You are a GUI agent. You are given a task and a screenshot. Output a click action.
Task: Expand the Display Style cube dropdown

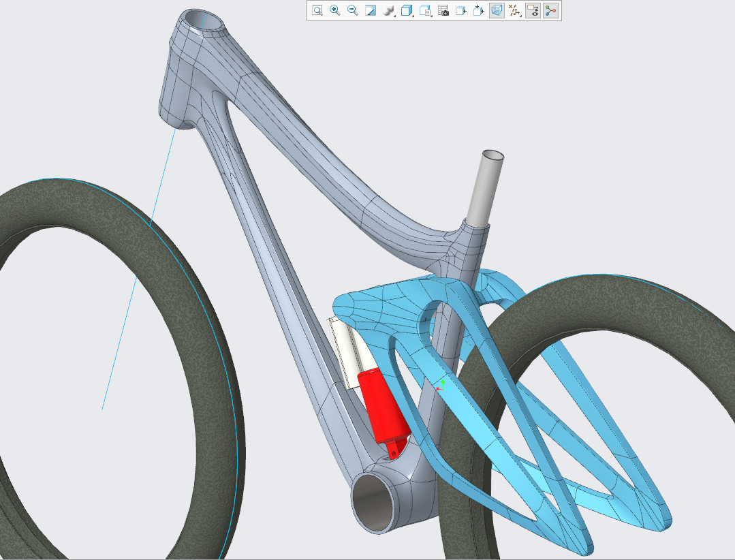pos(407,10)
